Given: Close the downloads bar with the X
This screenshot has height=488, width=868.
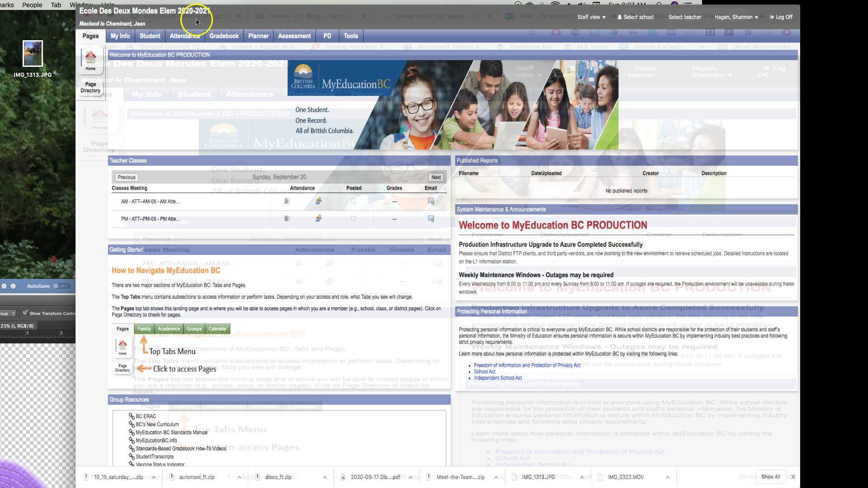Looking at the screenshot, I should pyautogui.click(x=793, y=477).
